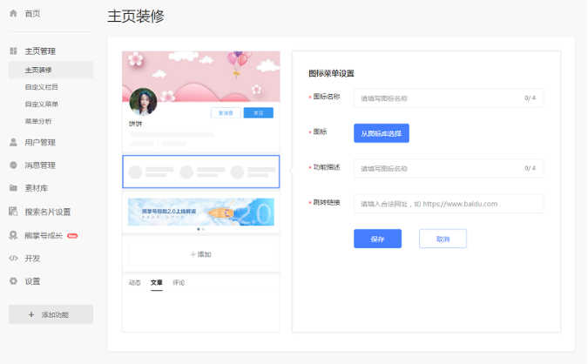Click the pink cover banner image
The width and height of the screenshot is (588, 364).
[x=201, y=77]
